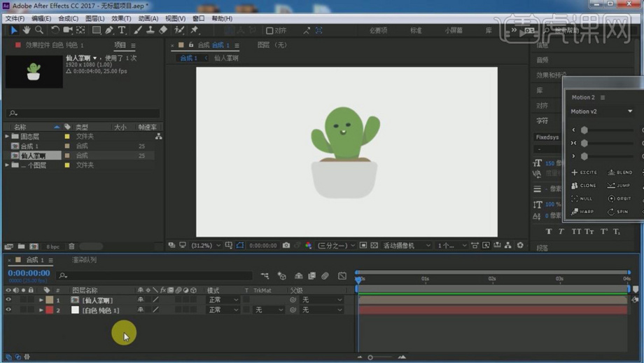This screenshot has width=644, height=363.
Task: Delete selected item with trash icon
Action: click(x=71, y=247)
